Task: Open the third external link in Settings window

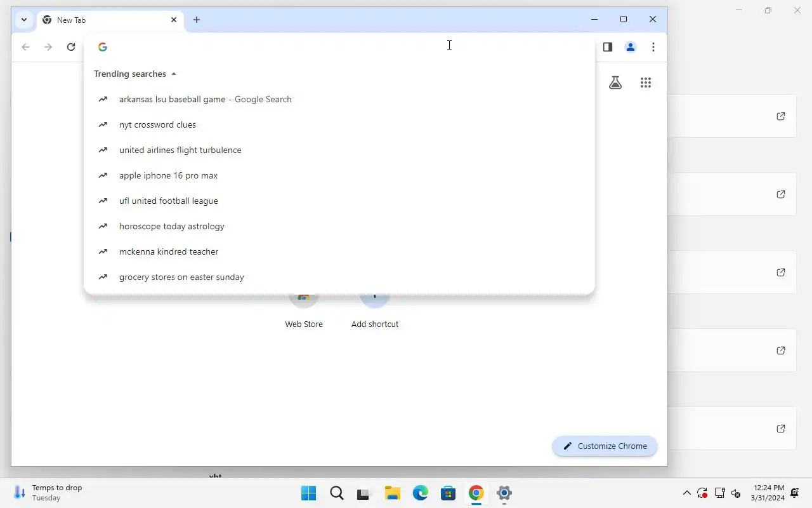Action: 781,272
